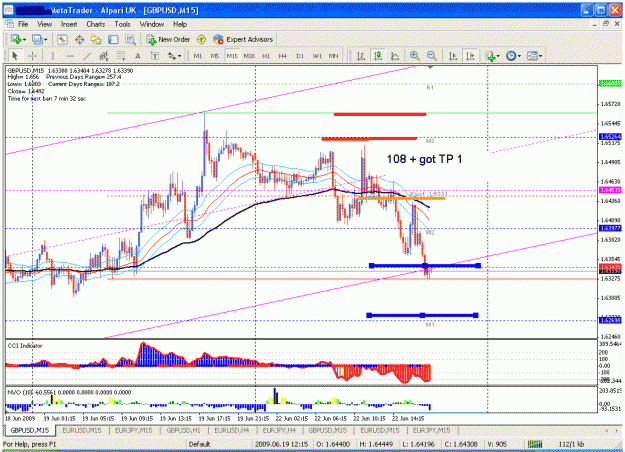Open the Data Window crosshair-target icon
Viewport: 625px width, 452px height.
(79, 39)
